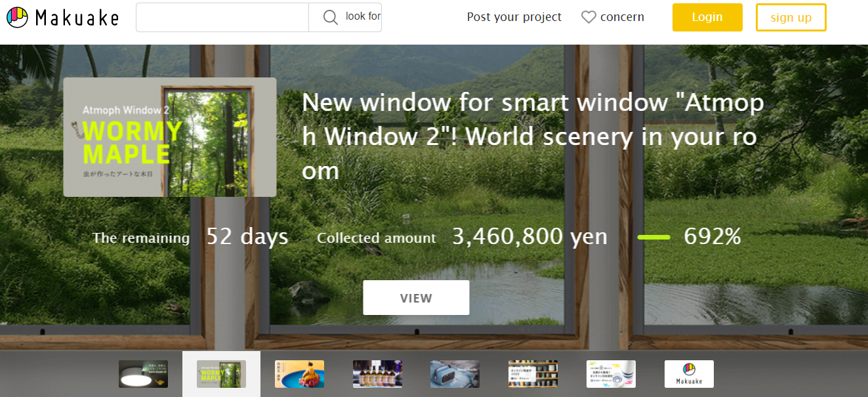868x397 pixels.
Task: Select the white sake cup slide thumbnail
Action: tap(611, 374)
